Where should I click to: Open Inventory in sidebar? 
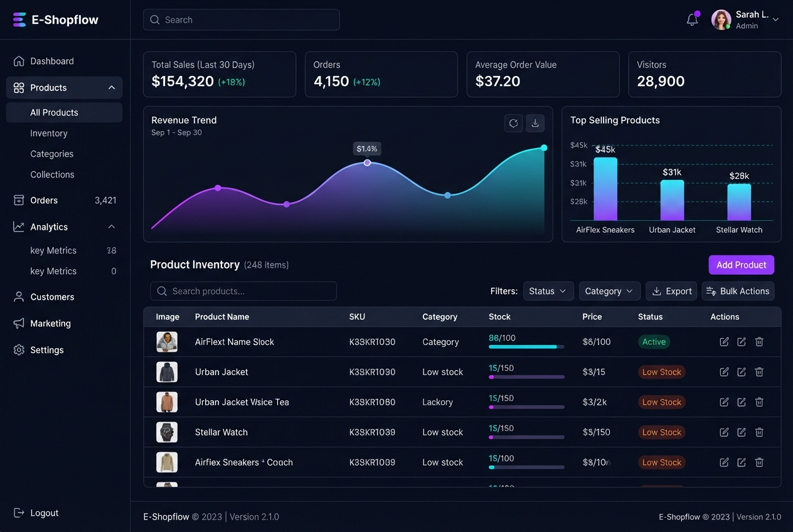click(x=49, y=133)
